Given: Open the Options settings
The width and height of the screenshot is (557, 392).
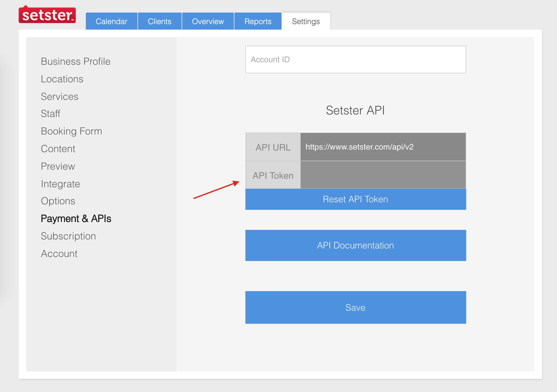Looking at the screenshot, I should pos(58,201).
